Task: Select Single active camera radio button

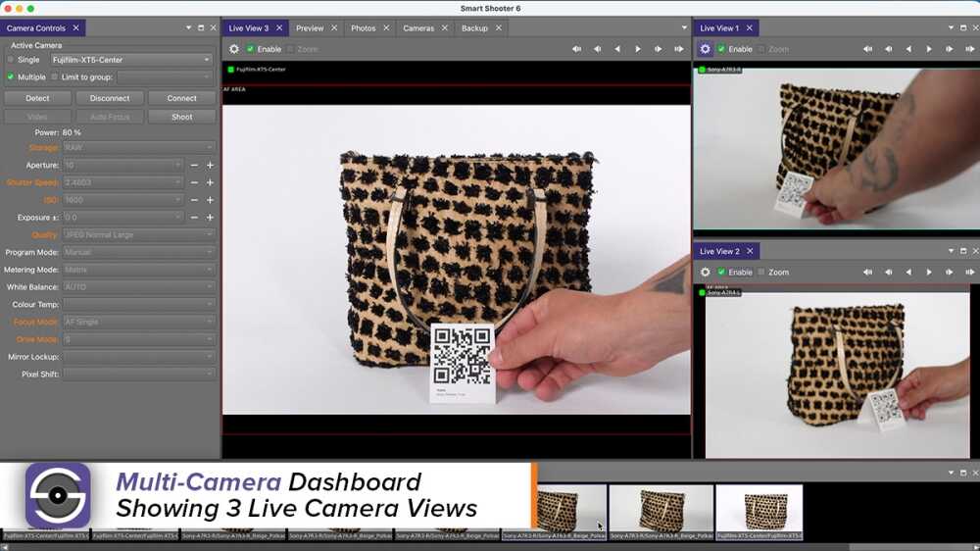Action: [x=10, y=60]
